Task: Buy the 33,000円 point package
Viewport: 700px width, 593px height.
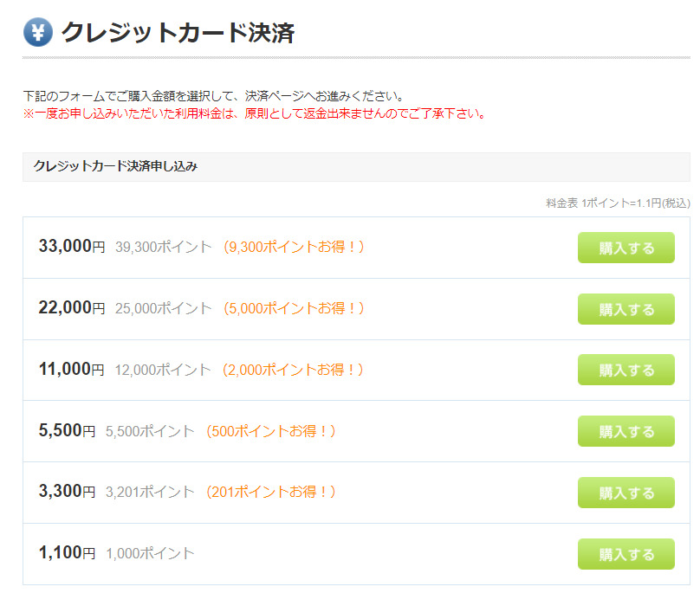Action: (x=625, y=248)
